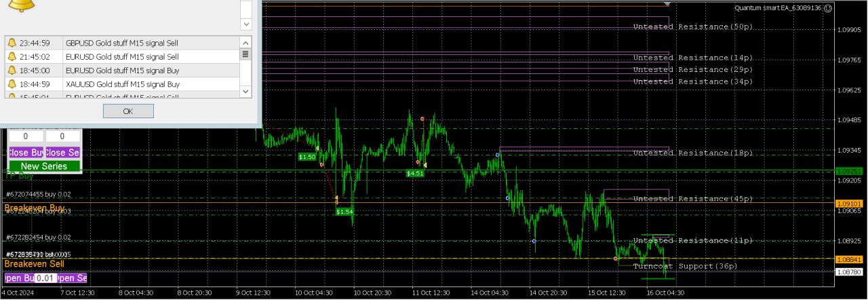The width and height of the screenshot is (868, 300).
Task: Select the GBPUSD signal Sell alert row
Action: coord(123,43)
